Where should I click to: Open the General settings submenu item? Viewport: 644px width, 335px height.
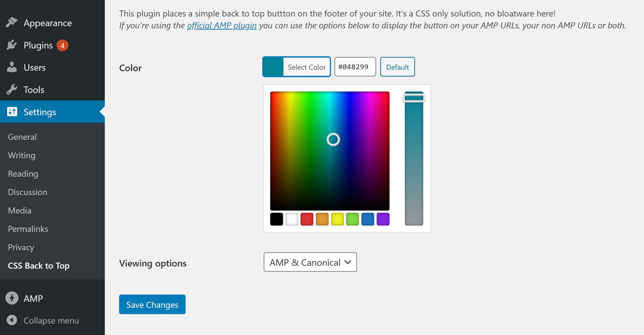(x=22, y=137)
